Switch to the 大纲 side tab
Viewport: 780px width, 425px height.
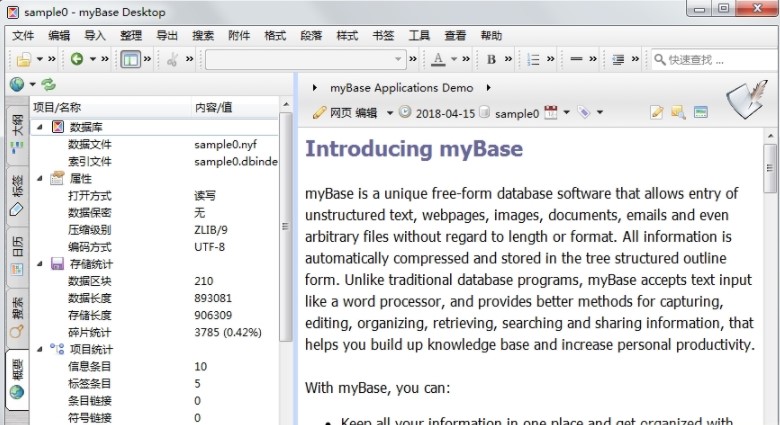tap(17, 135)
